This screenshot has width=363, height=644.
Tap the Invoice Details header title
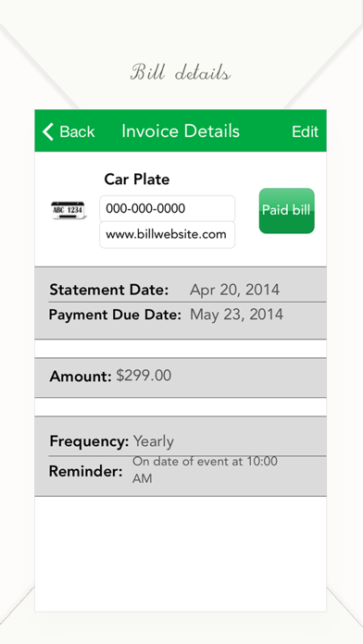[x=181, y=131]
